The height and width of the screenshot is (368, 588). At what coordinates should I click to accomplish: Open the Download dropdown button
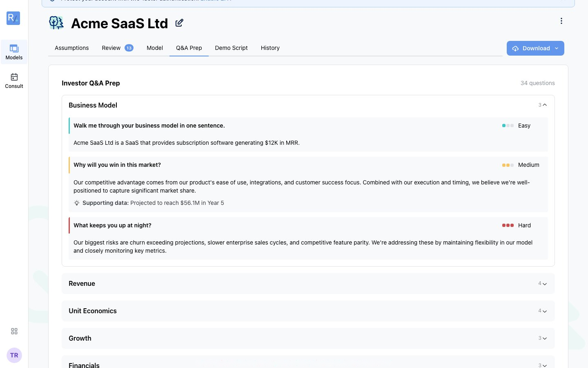535,48
